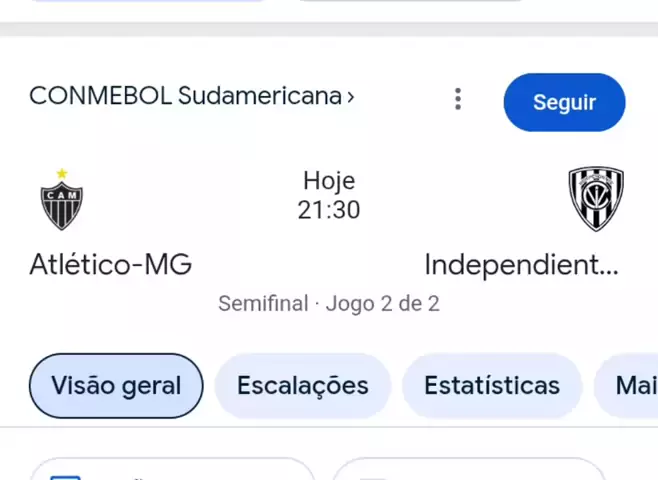Click the Atlético-MG club crest
The width and height of the screenshot is (658, 480).
click(61, 200)
